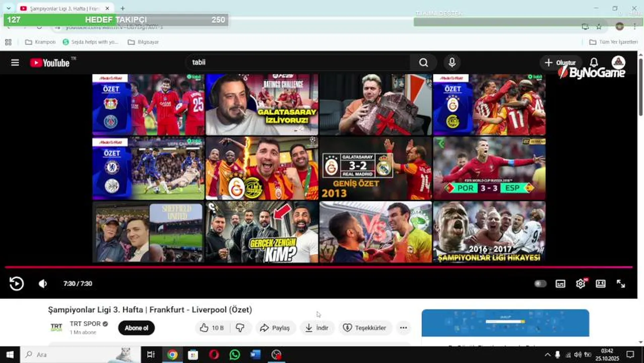Open the Galatasaray 3-2 Real Madrid thumbnail
The width and height of the screenshot is (644, 363).
coord(375,168)
